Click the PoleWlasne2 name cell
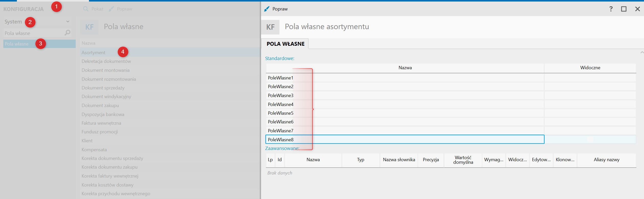Viewport: 644px width, 199px height. [405, 87]
